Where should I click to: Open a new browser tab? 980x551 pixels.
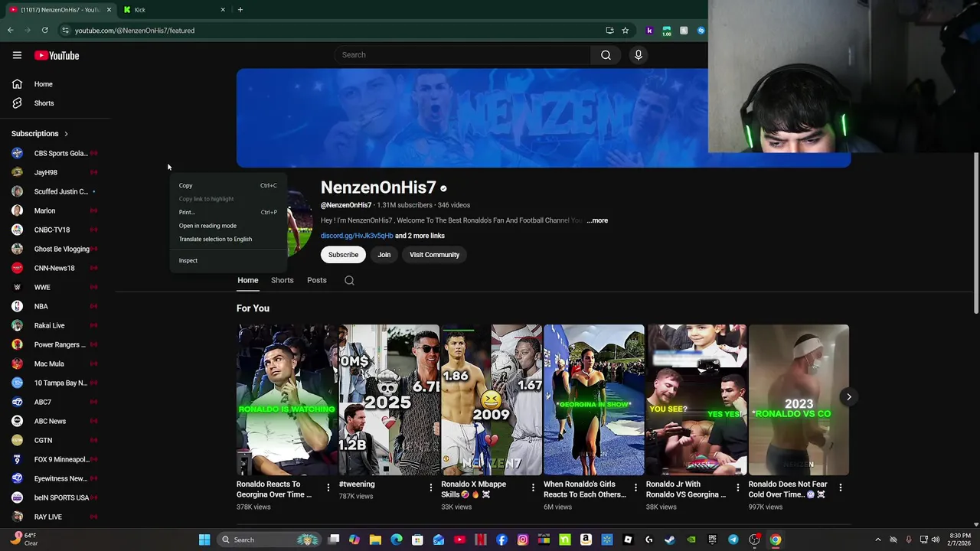click(x=240, y=10)
